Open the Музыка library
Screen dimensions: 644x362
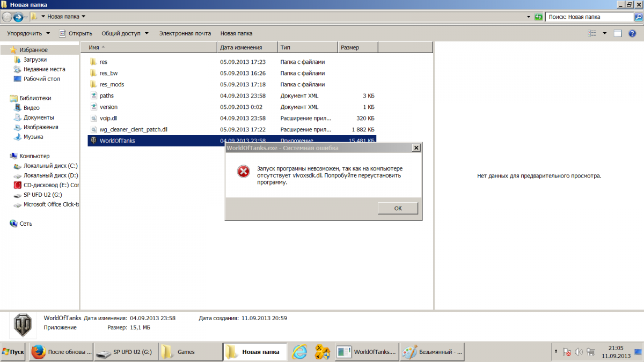tap(33, 137)
